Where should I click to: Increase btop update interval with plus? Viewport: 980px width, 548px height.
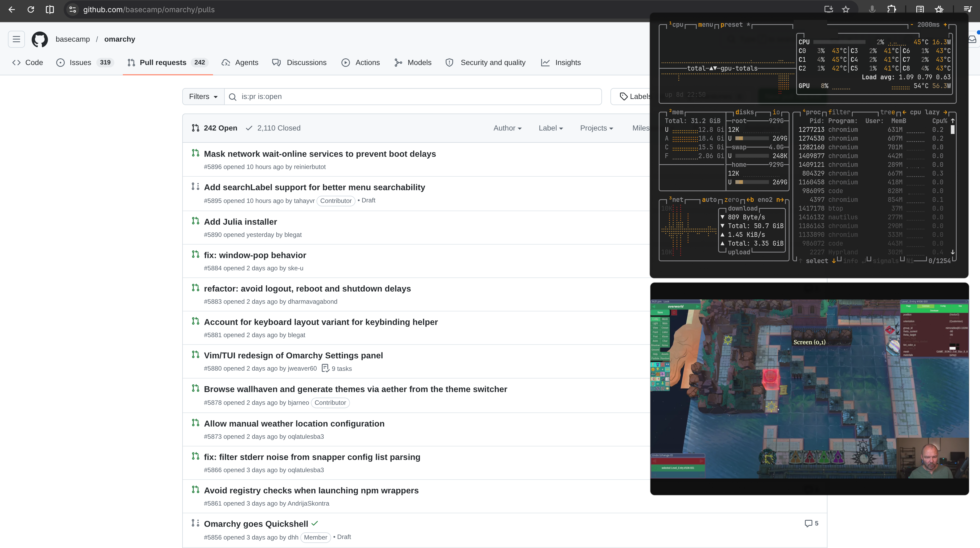point(946,25)
